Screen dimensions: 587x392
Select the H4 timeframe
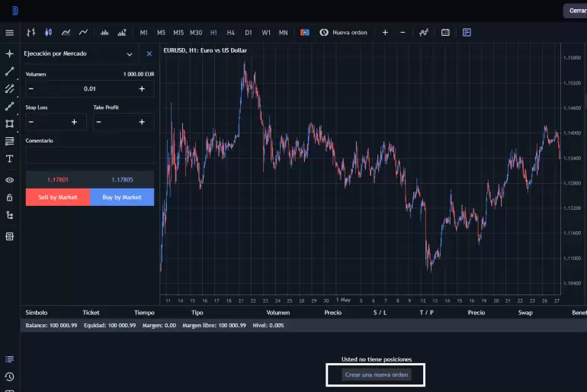[231, 33]
